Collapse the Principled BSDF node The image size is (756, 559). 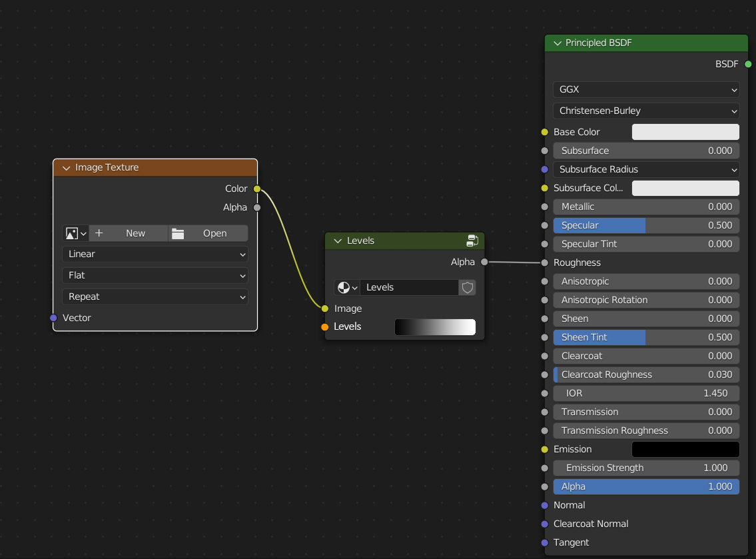click(x=558, y=43)
